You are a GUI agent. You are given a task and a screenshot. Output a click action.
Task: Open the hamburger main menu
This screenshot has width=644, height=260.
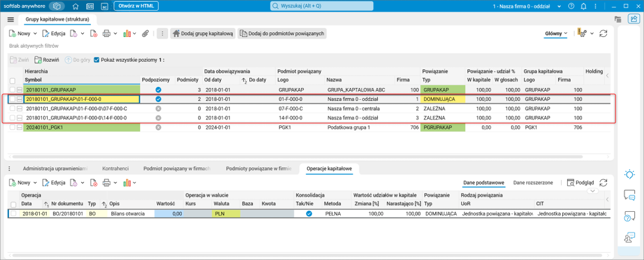[11, 20]
